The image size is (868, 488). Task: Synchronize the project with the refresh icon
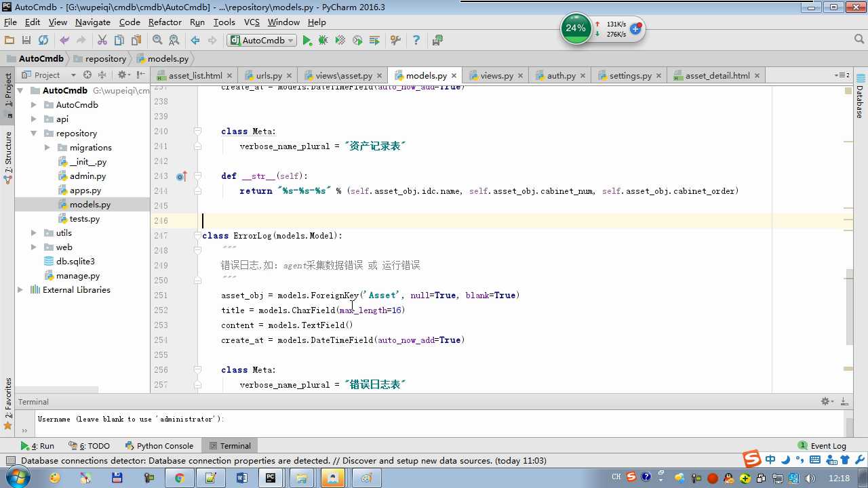pyautogui.click(x=43, y=40)
